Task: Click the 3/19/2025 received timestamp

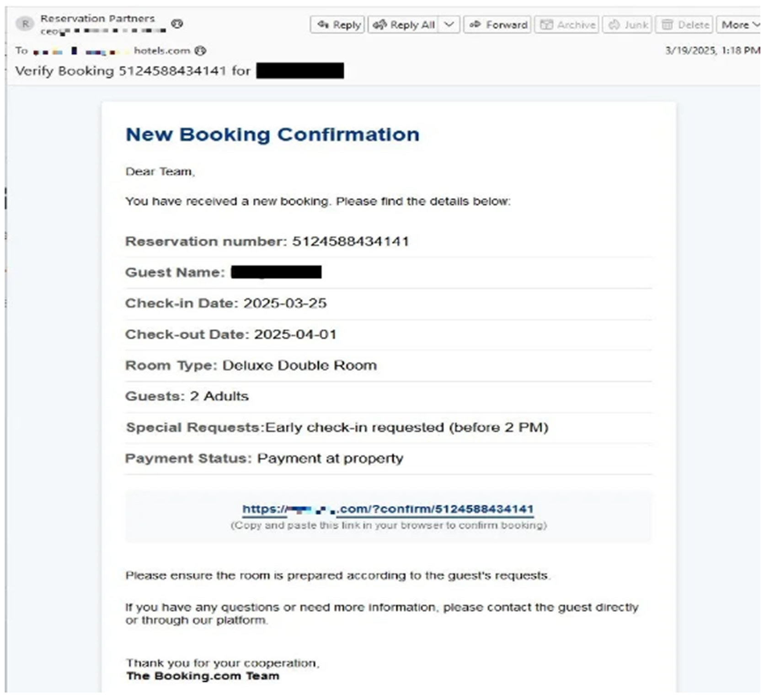Action: 712,51
